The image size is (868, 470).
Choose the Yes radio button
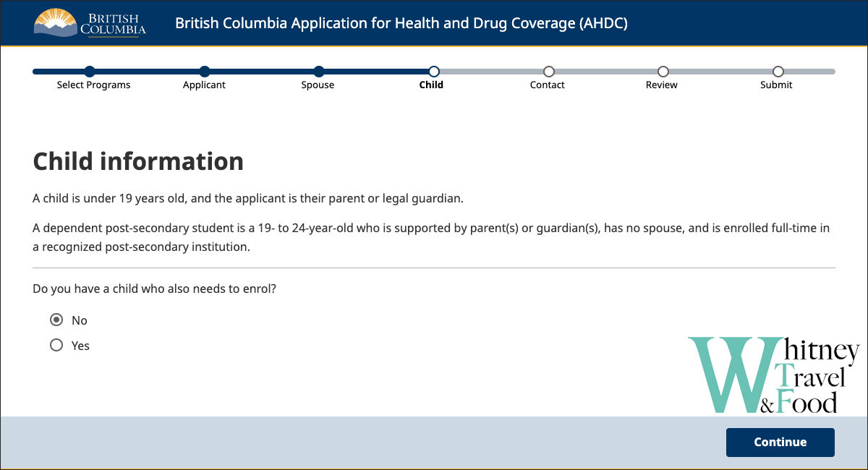tap(56, 346)
